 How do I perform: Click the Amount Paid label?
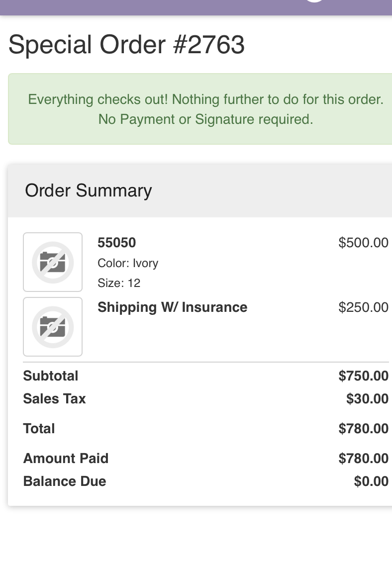[66, 458]
